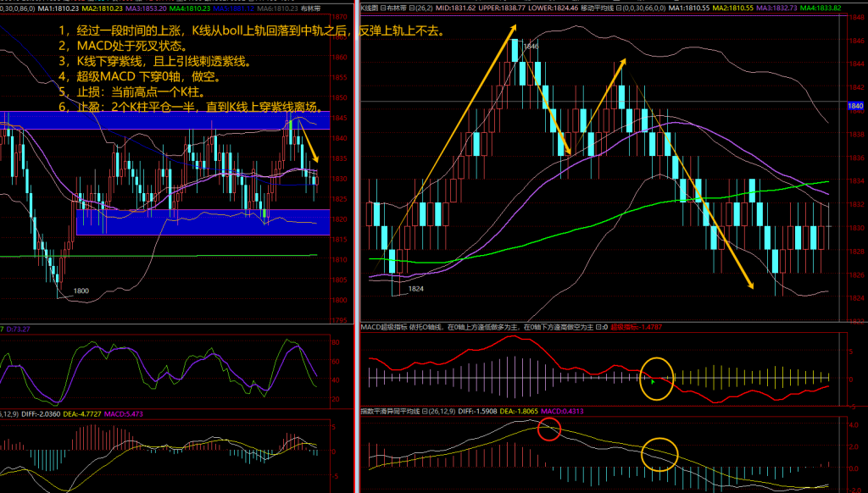Click the DEA:-4.7727 value
Viewport: 868px width, 493px height.
click(82, 414)
